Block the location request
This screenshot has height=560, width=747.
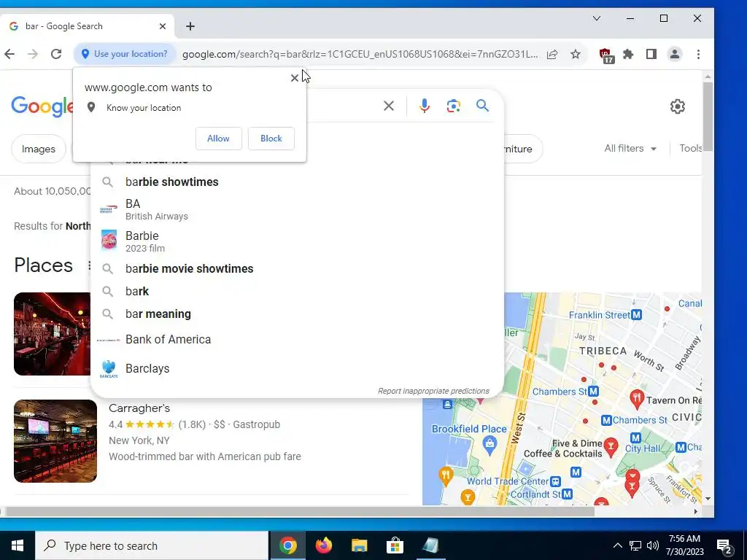point(271,139)
